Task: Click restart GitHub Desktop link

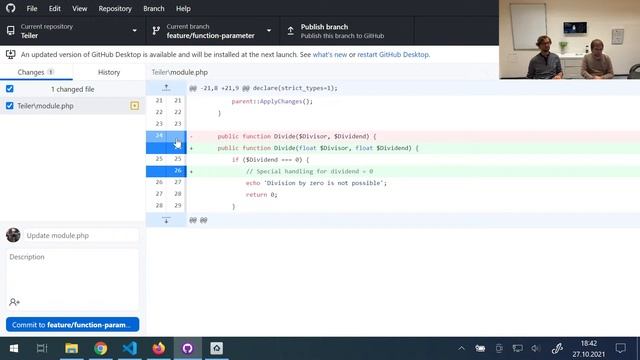Action: (x=393, y=54)
